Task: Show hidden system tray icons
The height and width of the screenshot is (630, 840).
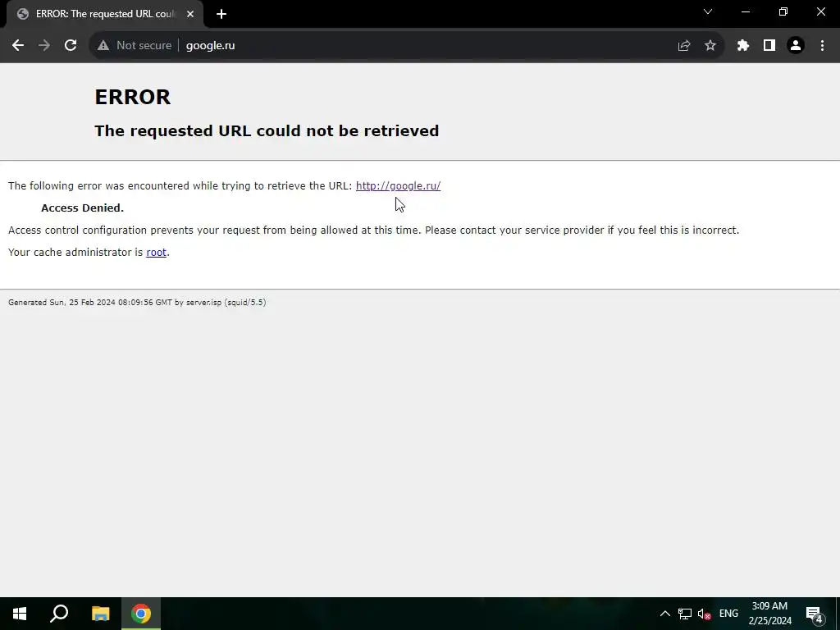Action: coord(664,614)
